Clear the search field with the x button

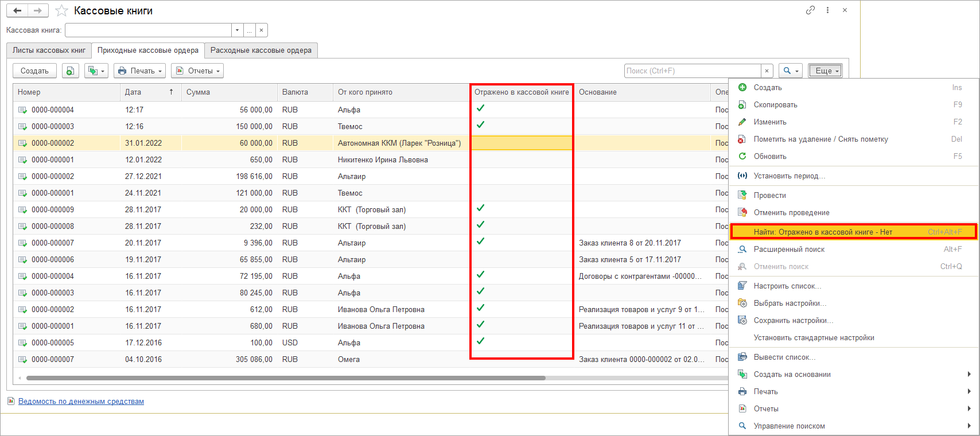coord(767,71)
